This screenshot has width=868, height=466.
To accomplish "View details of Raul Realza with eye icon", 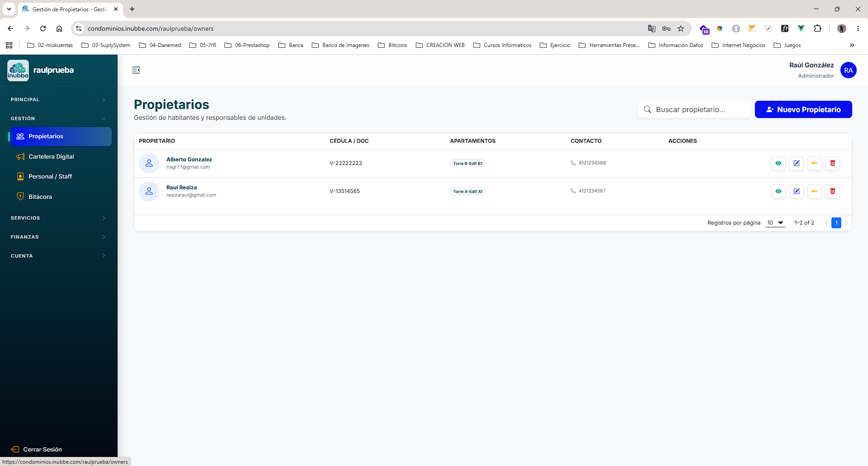I will 778,191.
